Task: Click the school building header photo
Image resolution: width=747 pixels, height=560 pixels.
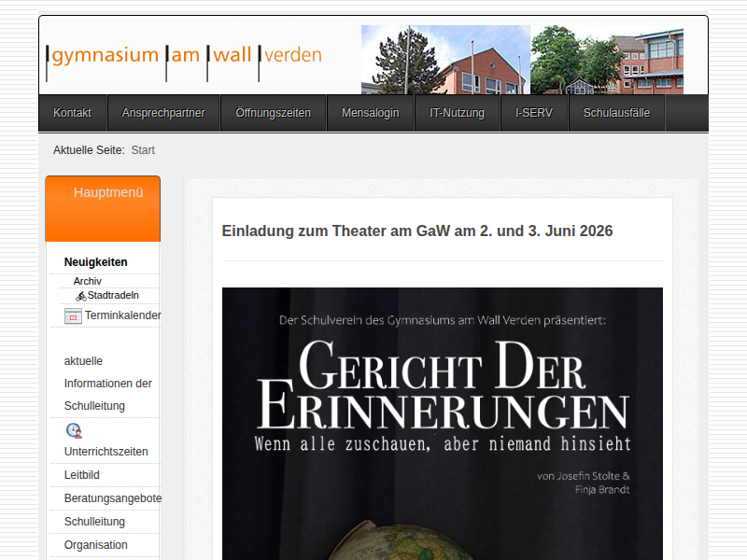Action: click(x=522, y=60)
